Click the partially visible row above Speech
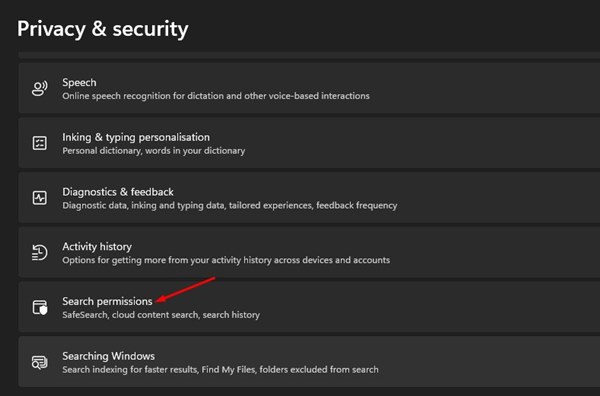The image size is (600, 396). pos(309,55)
